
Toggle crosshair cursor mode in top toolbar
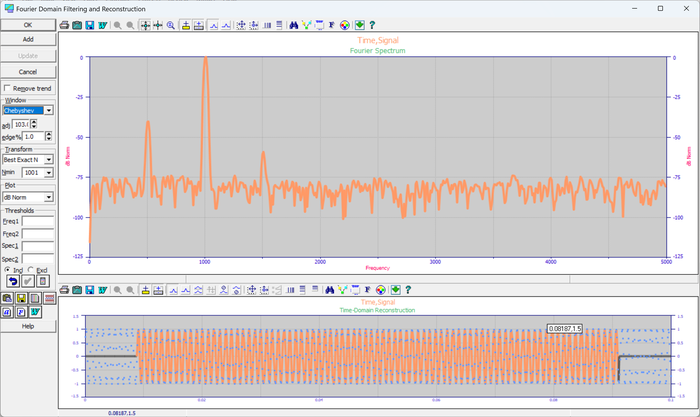tap(145, 25)
